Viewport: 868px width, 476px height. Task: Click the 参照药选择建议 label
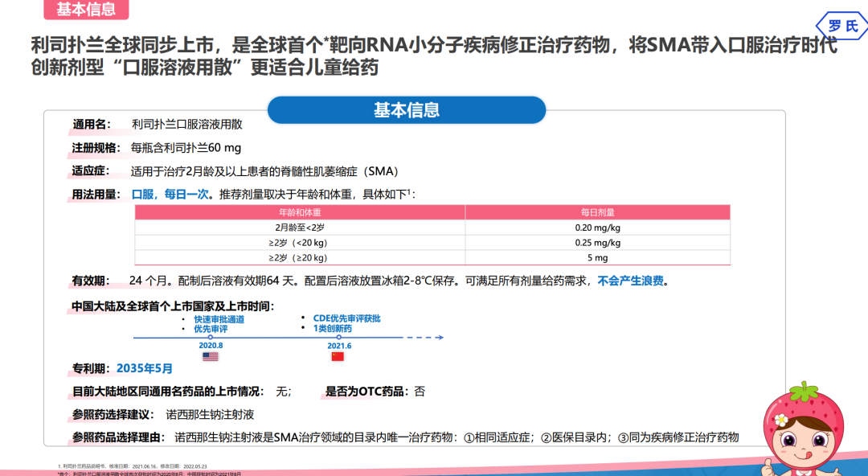(113, 415)
